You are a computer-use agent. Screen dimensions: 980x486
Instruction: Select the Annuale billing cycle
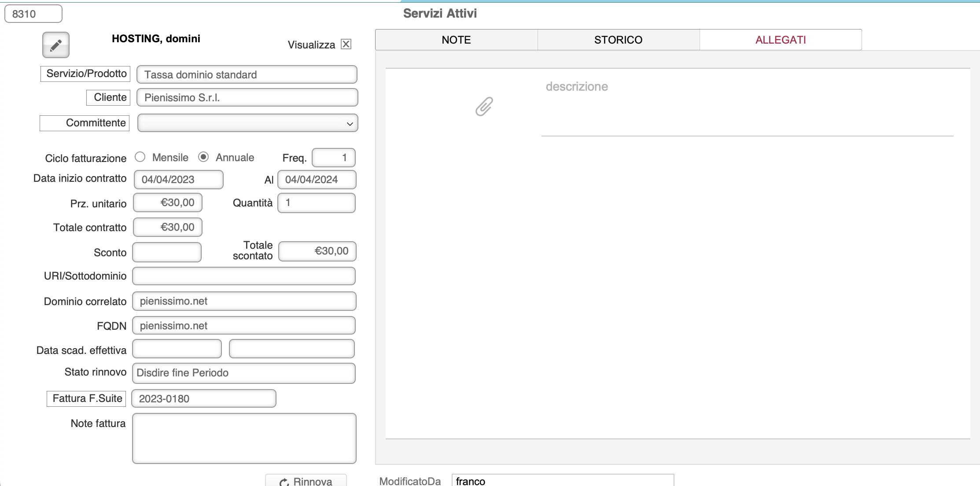click(x=203, y=157)
